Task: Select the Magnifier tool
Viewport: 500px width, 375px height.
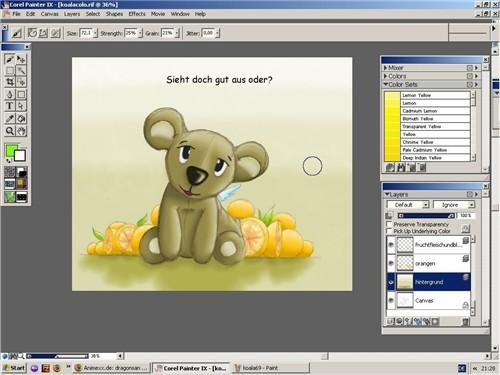Action: pyautogui.click(x=10, y=131)
